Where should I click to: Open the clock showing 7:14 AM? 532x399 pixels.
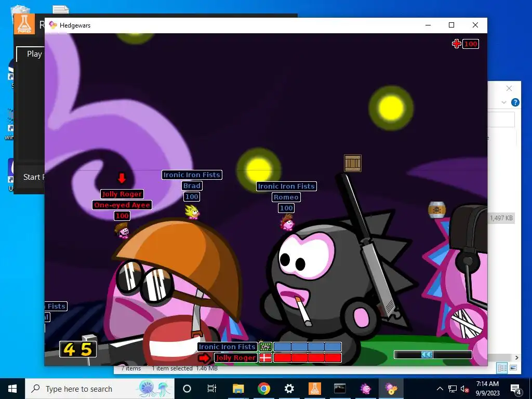pyautogui.click(x=487, y=389)
